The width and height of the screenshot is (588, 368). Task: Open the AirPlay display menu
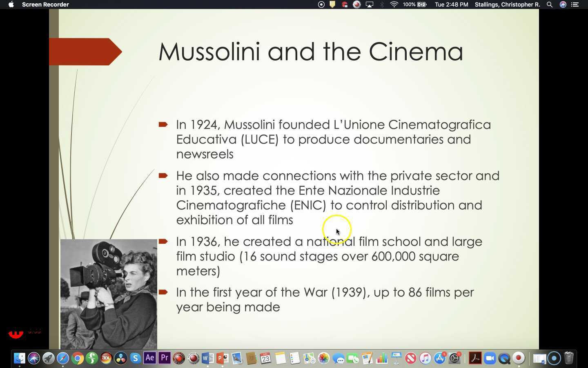pos(370,4)
